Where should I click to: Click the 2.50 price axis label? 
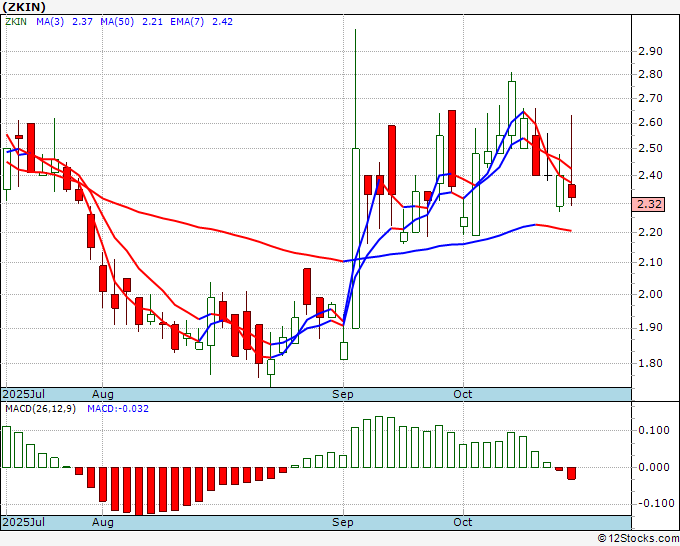coord(651,148)
